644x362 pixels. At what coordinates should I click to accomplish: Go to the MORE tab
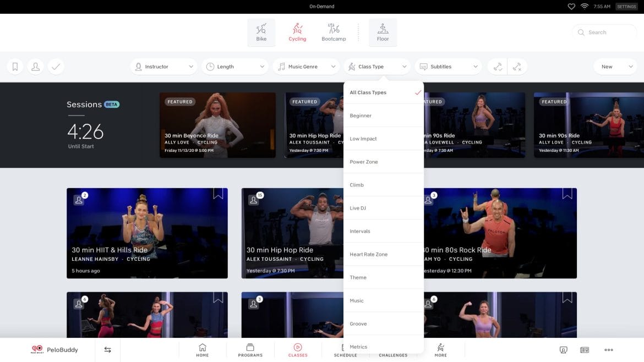coord(441,350)
